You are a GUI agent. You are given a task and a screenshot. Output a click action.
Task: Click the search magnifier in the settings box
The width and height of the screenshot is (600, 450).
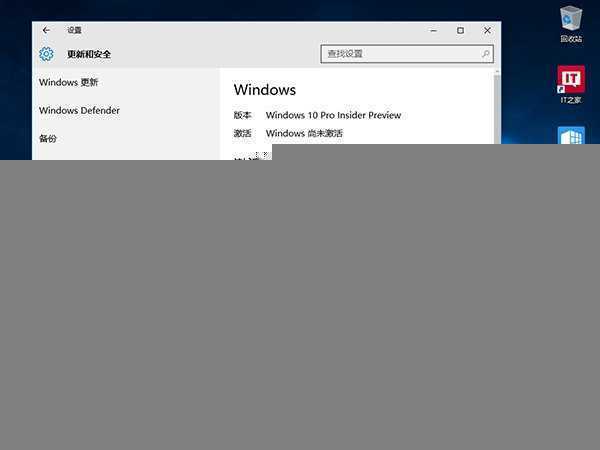pos(486,54)
